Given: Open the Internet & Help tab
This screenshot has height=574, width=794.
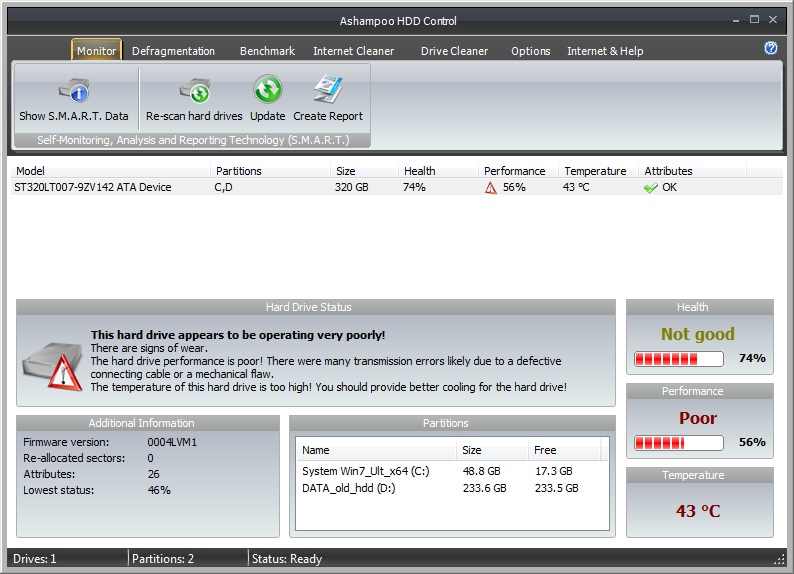Looking at the screenshot, I should click(x=605, y=51).
